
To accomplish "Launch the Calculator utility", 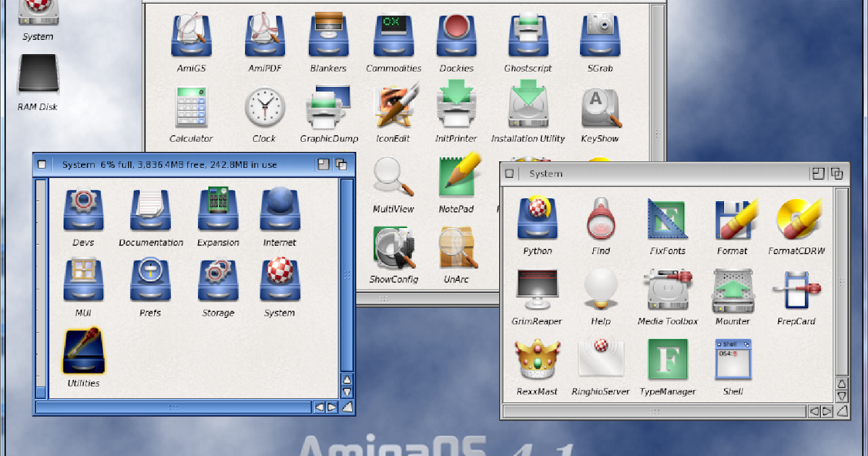I will click(x=192, y=107).
